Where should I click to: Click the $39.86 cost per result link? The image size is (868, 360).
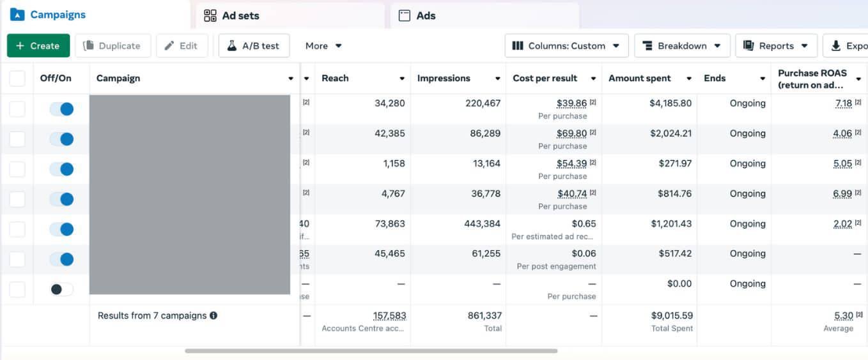tap(571, 103)
